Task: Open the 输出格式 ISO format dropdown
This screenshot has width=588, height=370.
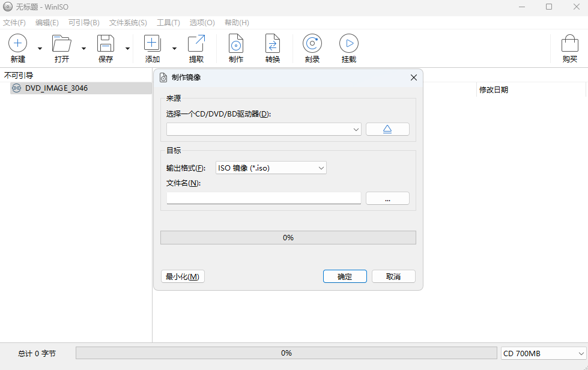Action: 320,168
